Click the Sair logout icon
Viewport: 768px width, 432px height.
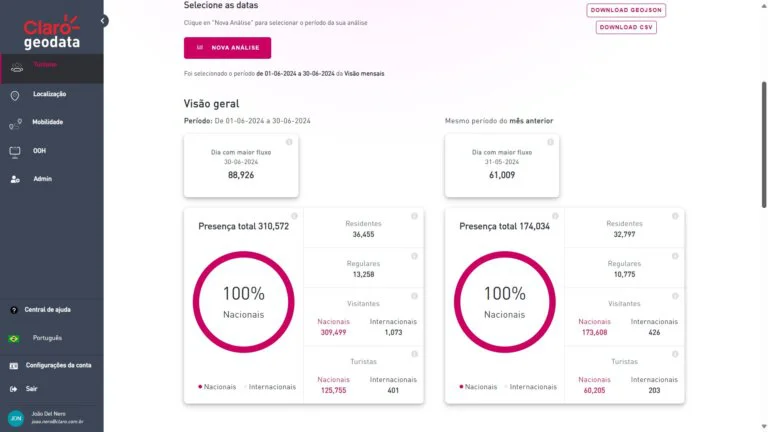pos(14,388)
